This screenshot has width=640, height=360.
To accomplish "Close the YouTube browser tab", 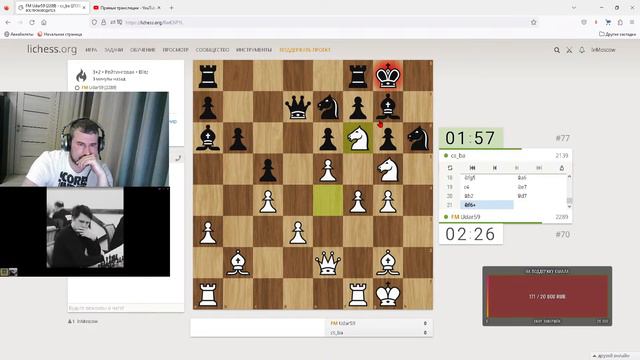I will pyautogui.click(x=159, y=7).
